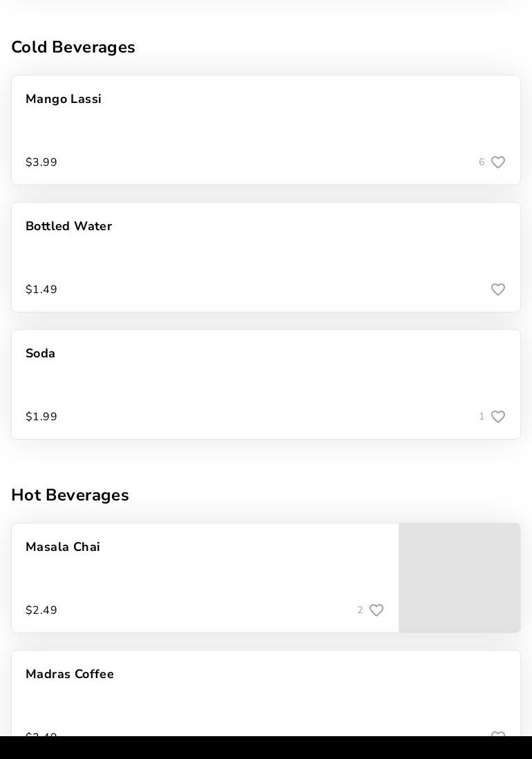Click the like count 6 on Mango Lassi
532x759 pixels.
pos(482,162)
